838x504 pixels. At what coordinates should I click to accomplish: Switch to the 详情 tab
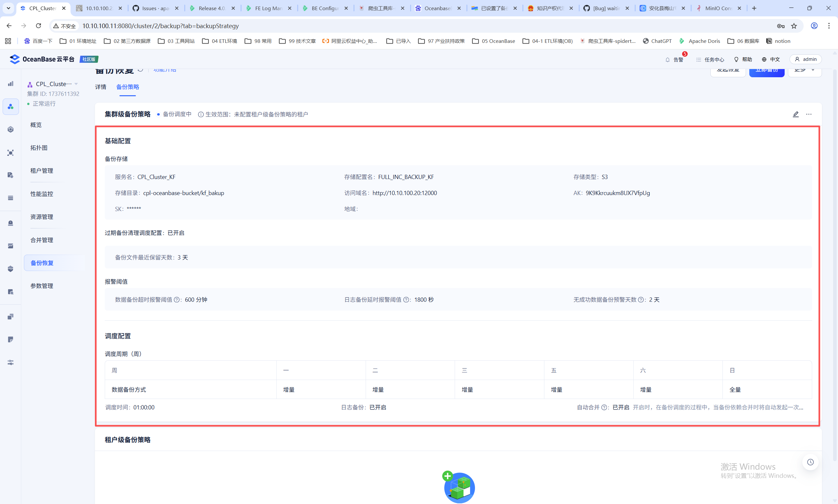[x=100, y=87]
